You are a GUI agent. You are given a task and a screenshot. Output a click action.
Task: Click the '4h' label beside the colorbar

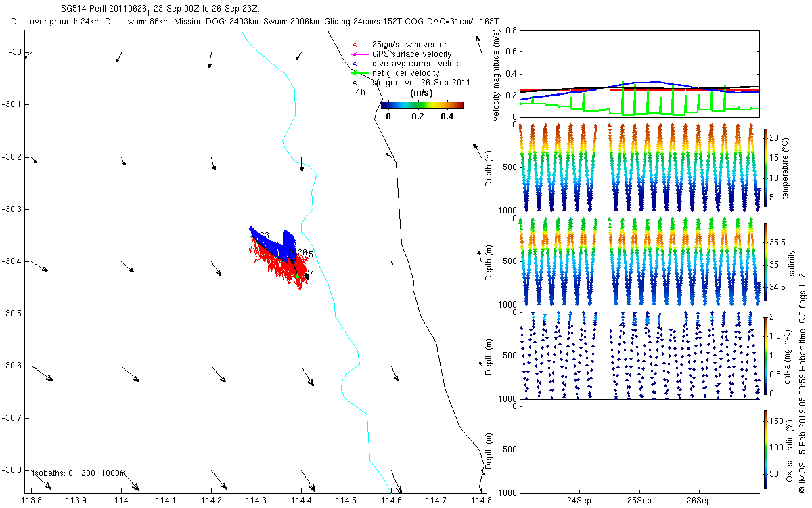pos(360,92)
